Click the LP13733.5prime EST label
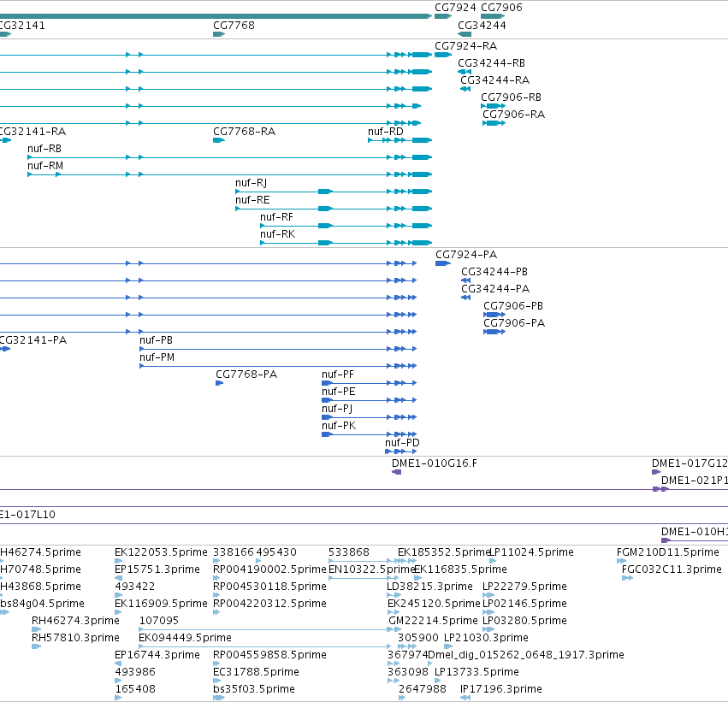The image size is (728, 702). (x=476, y=672)
